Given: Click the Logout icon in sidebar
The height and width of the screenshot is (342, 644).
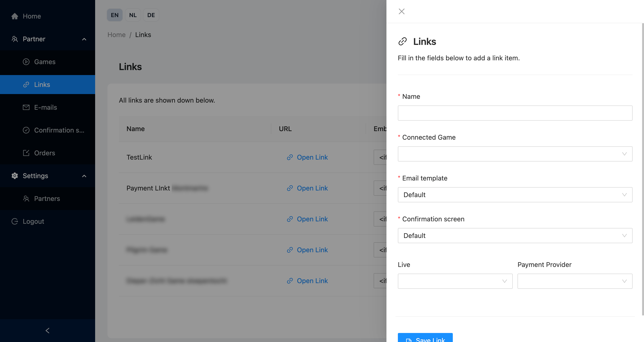Looking at the screenshot, I should click(x=15, y=221).
